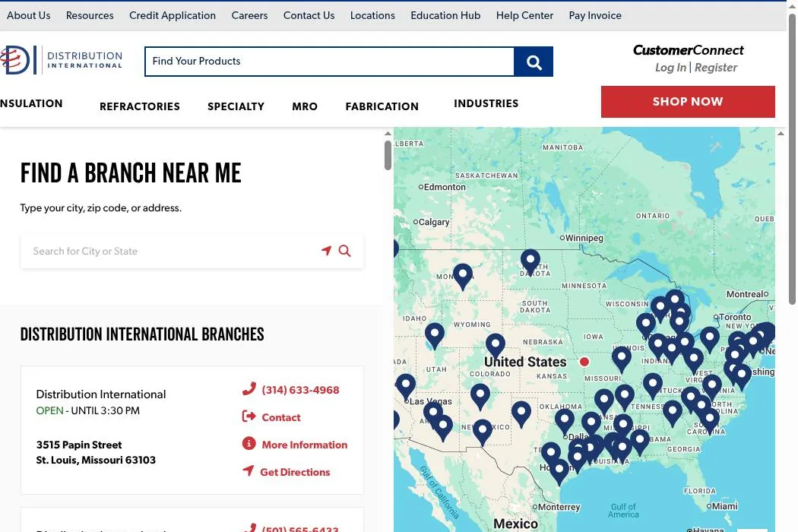Go to Credit Application page

[173, 16]
